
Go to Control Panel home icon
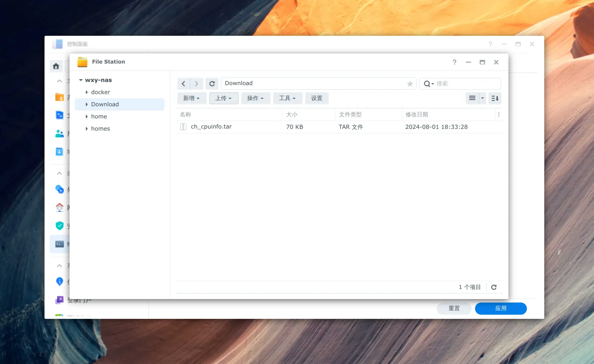56,66
